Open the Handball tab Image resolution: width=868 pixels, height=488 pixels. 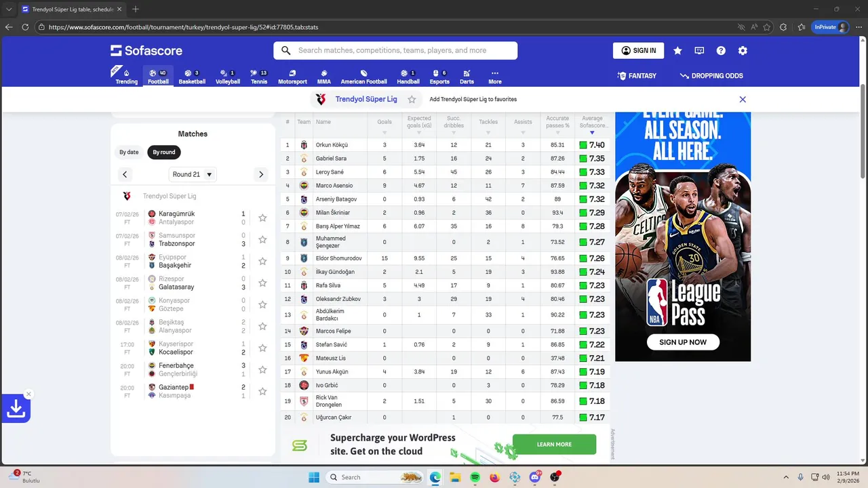(408, 77)
